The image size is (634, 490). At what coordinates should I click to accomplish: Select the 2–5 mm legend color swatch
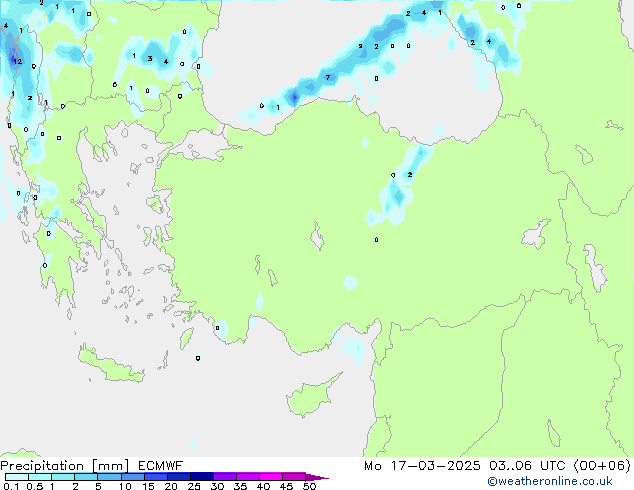click(86, 477)
